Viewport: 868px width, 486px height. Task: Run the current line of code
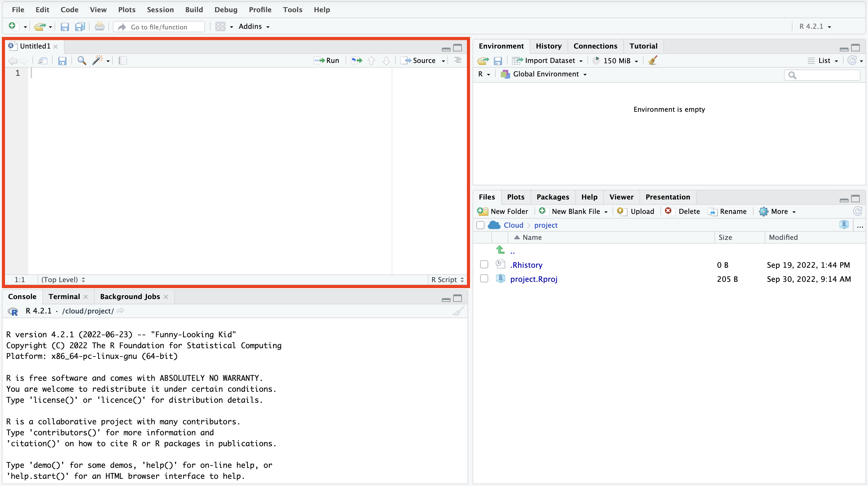click(326, 60)
